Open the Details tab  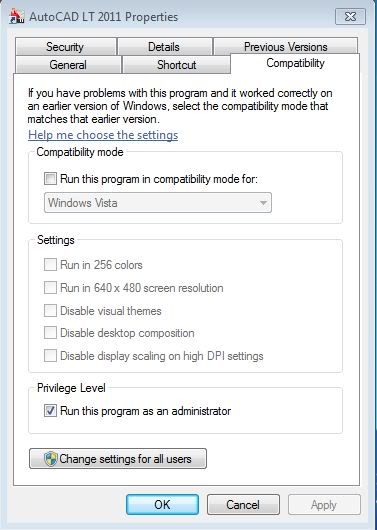(164, 47)
